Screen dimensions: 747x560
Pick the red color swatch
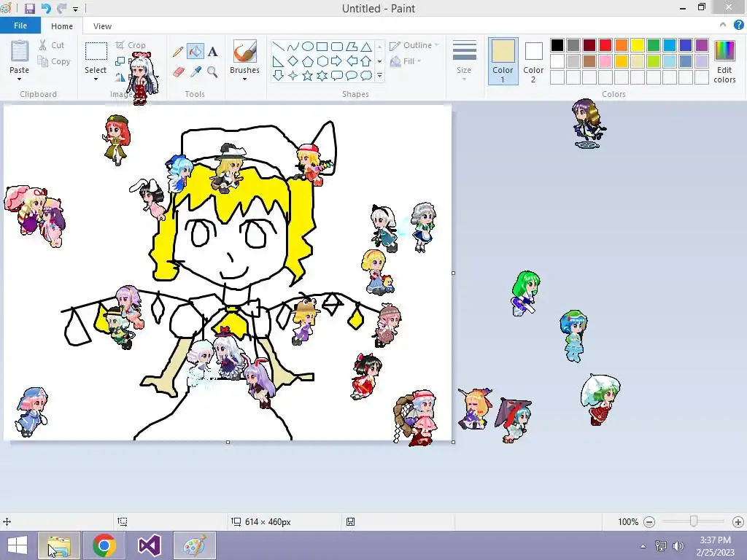605,45
